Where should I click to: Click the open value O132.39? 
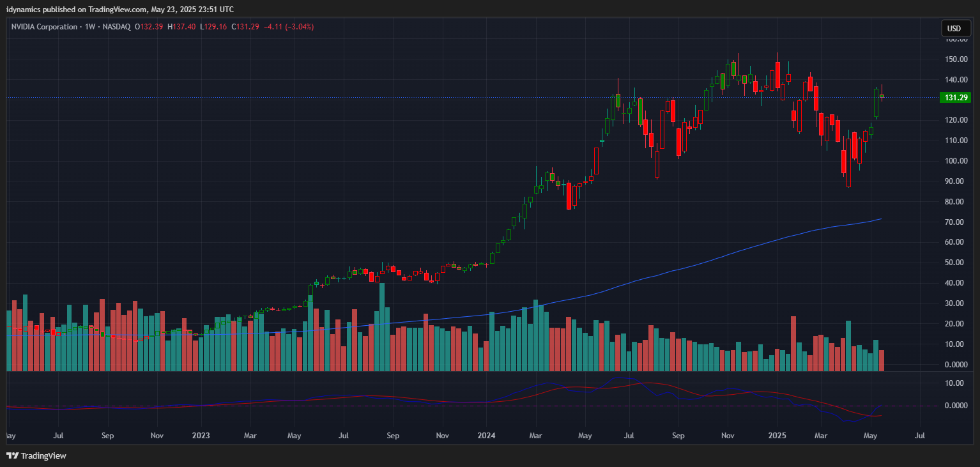(149, 27)
